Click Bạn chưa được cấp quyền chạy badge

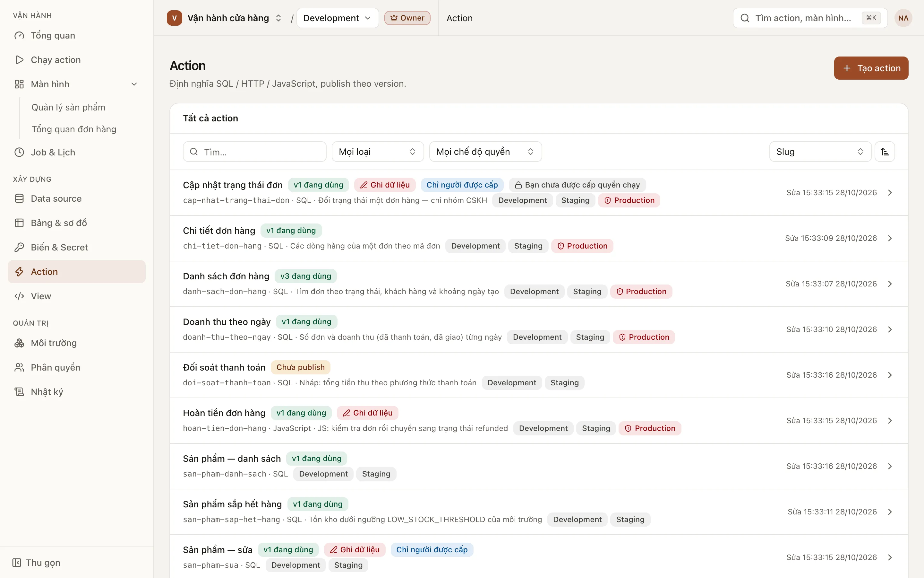577,185
